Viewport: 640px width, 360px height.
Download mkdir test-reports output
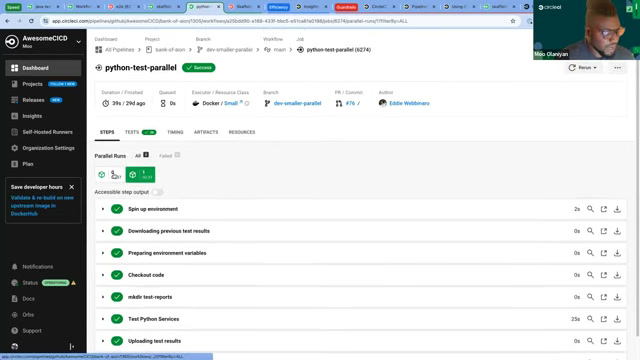617,297
